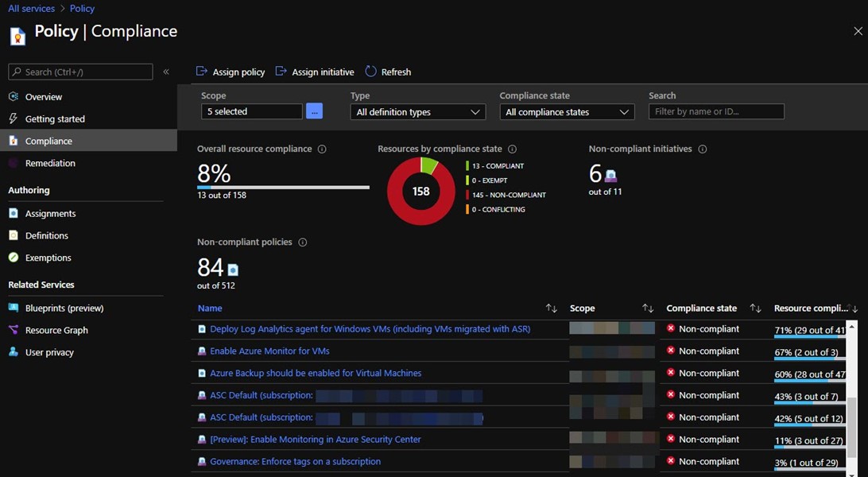The height and width of the screenshot is (477, 868).
Task: Open the Remediation sidebar item
Action: coord(50,163)
